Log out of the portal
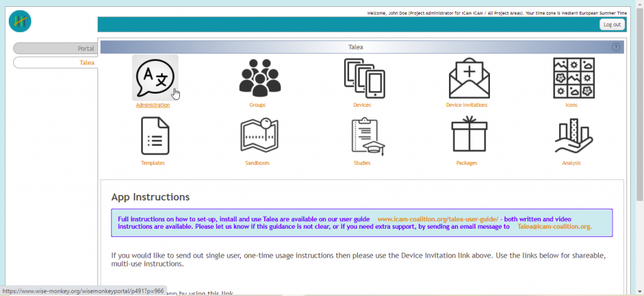This screenshot has width=644, height=296. point(612,25)
